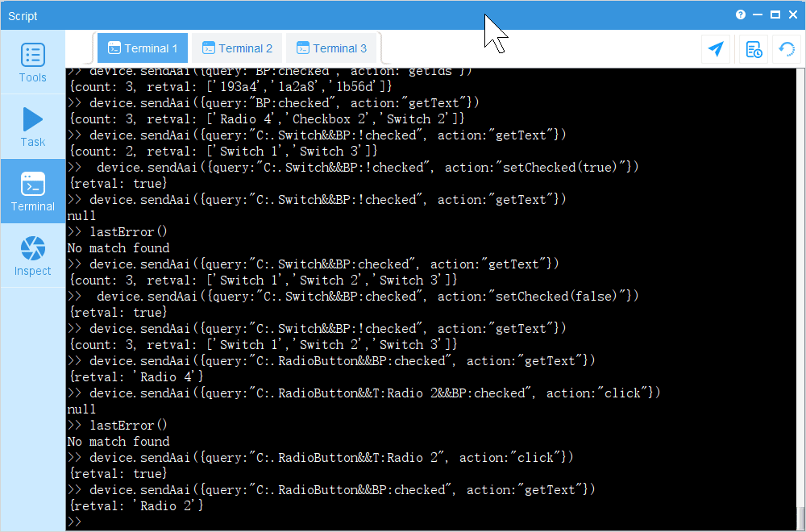Image resolution: width=806 pixels, height=532 pixels.
Task: Open the Task panel in sidebar
Action: (32, 127)
